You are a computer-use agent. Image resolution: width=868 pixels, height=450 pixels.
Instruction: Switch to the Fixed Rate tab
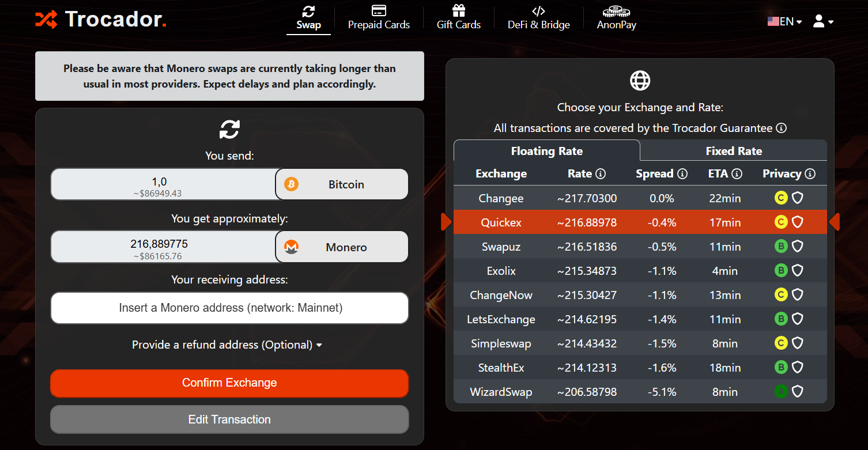coord(734,151)
